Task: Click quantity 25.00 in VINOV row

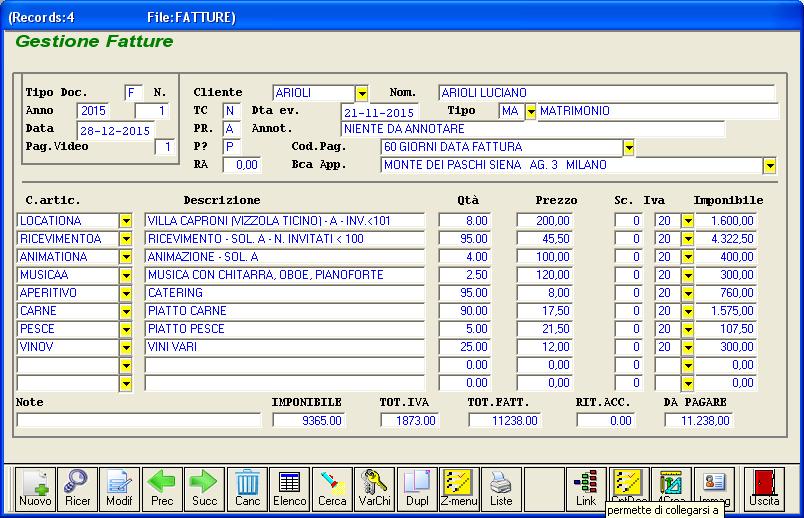Action: pos(465,347)
